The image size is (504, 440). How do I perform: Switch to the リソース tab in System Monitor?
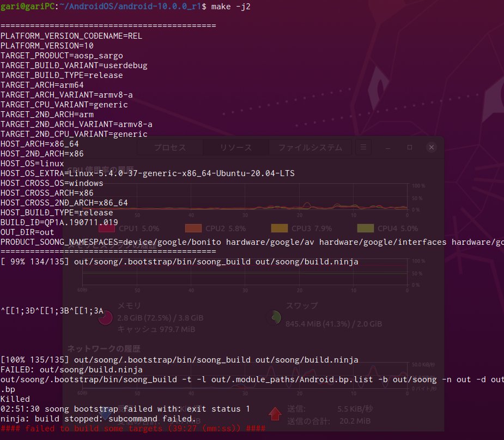coord(235,147)
